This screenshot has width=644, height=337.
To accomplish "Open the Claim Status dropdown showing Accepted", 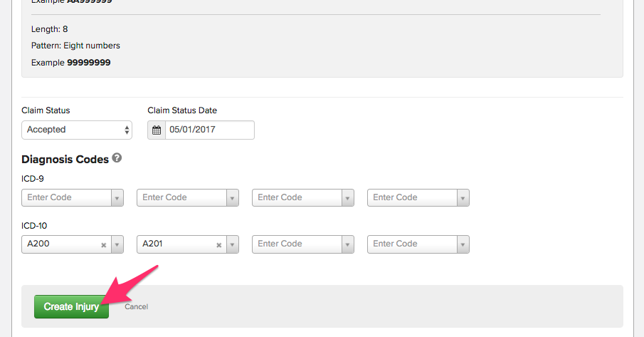I will click(x=77, y=130).
